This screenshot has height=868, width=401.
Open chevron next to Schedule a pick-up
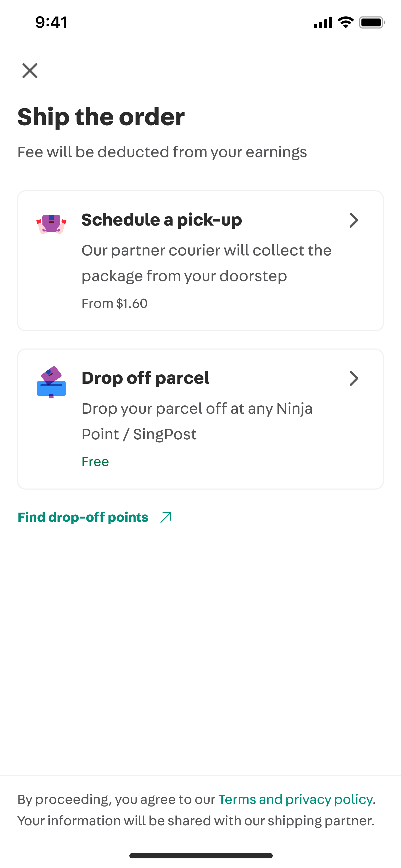coord(353,220)
